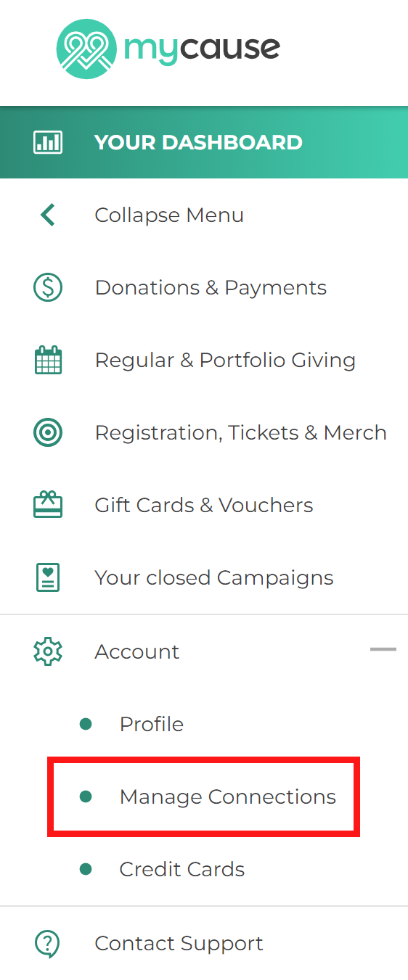Screen dimensions: 408x980
Task: Click the Contact Support link
Action: coord(179,943)
